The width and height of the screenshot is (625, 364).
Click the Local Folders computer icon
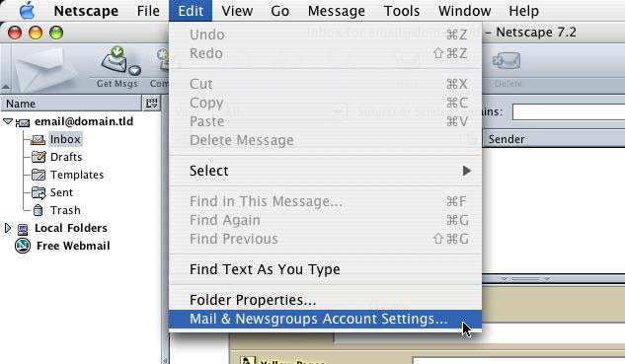[x=23, y=229]
